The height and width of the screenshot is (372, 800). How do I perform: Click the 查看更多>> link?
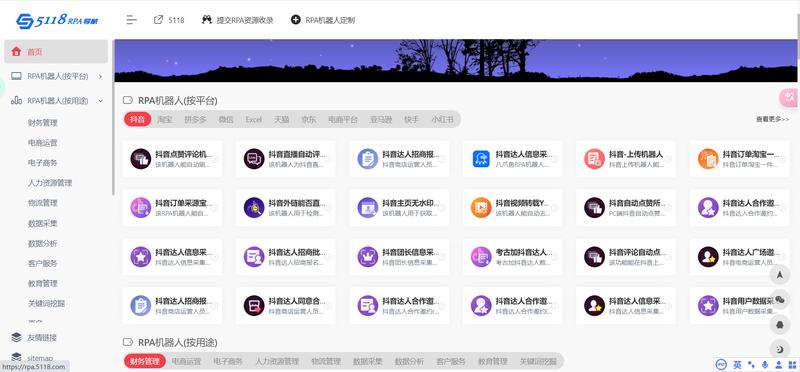point(772,119)
